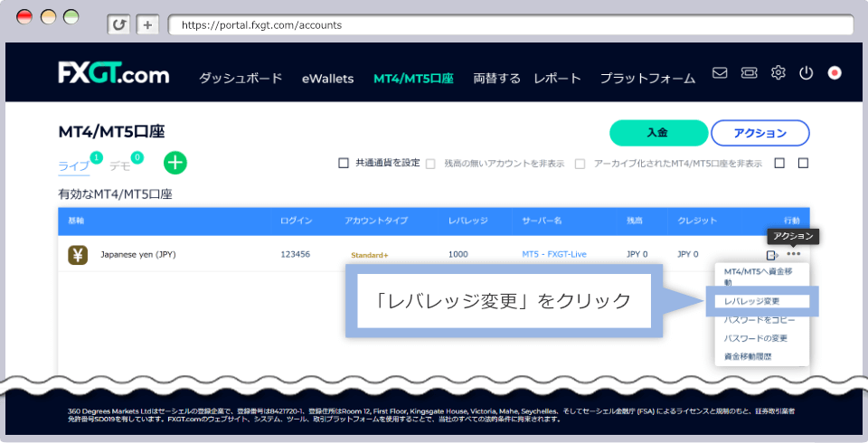Switch to the デモ tab
The image size is (868, 443).
(120, 166)
